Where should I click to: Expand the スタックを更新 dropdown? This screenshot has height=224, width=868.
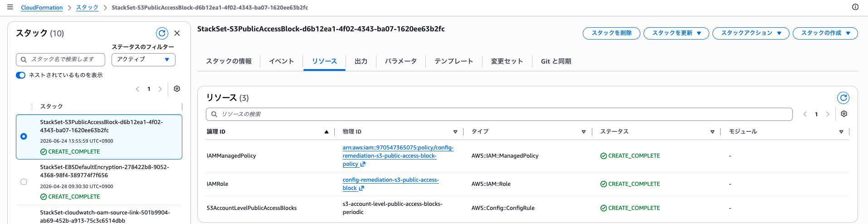pyautogui.click(x=676, y=33)
